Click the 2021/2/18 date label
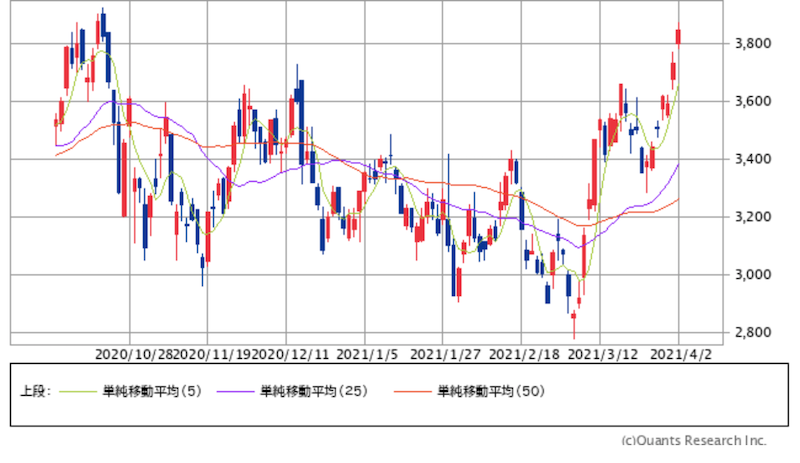Image resolution: width=800 pixels, height=463 pixels. point(524,354)
